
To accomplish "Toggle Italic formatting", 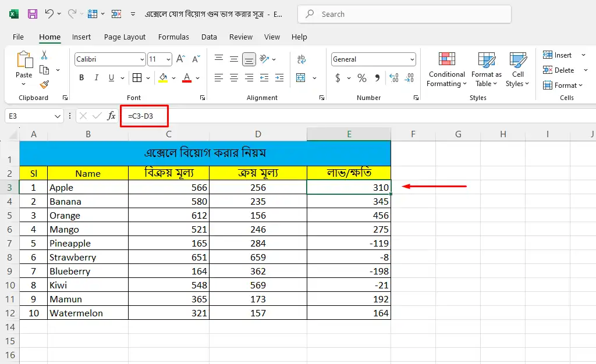I will (97, 78).
